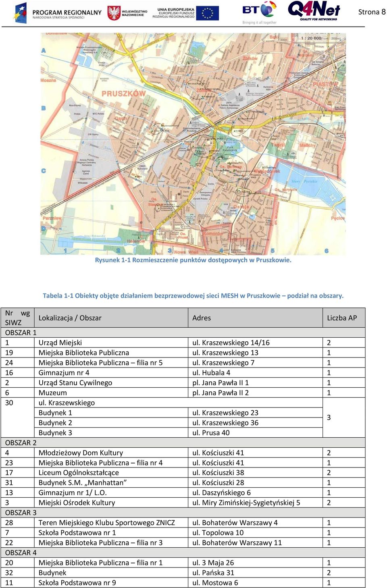Click the 'Liczba AP' column header
The width and height of the screenshot is (387, 588).
click(342, 318)
